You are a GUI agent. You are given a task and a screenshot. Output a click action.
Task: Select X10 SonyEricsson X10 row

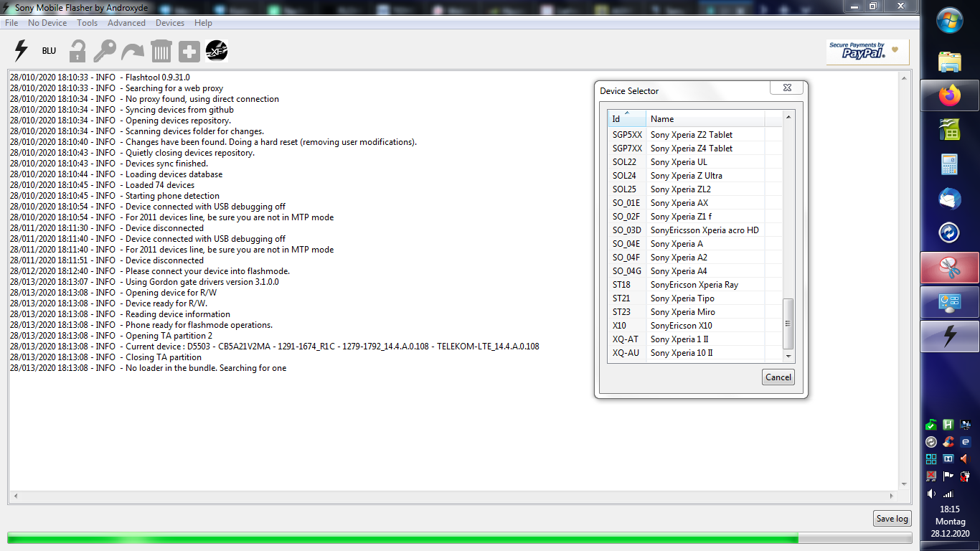point(695,325)
